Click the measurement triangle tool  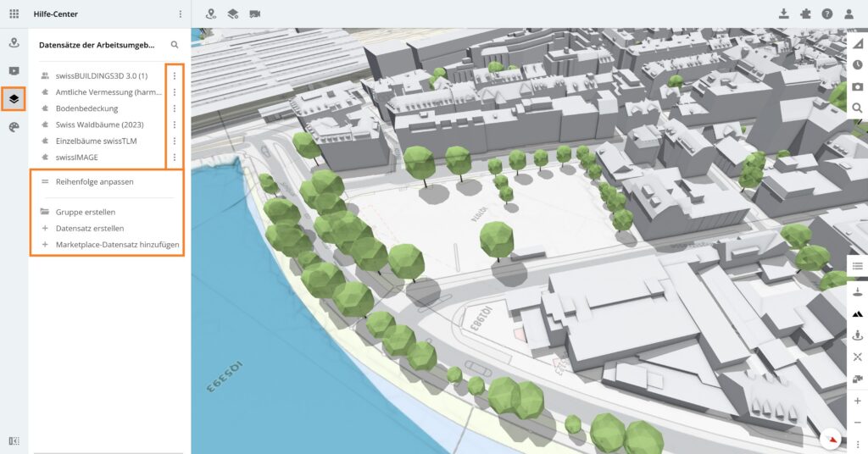pyautogui.click(x=857, y=43)
